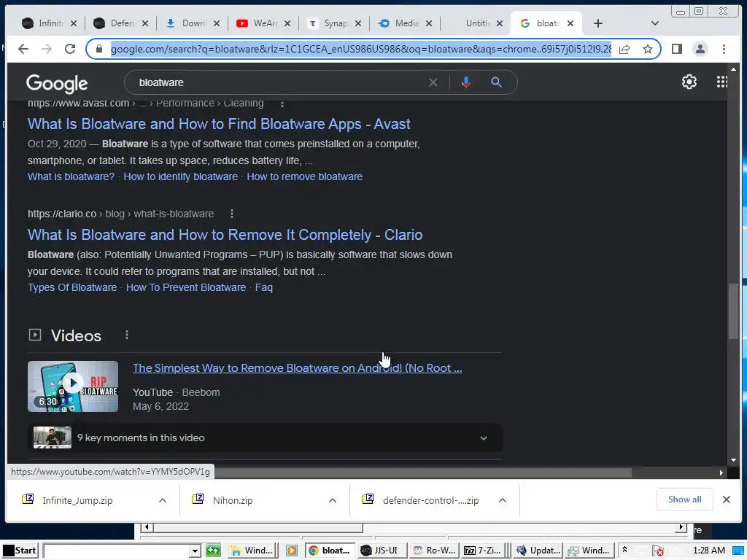The image size is (747, 560).
Task: Open the Google apps grid
Action: [x=721, y=82]
